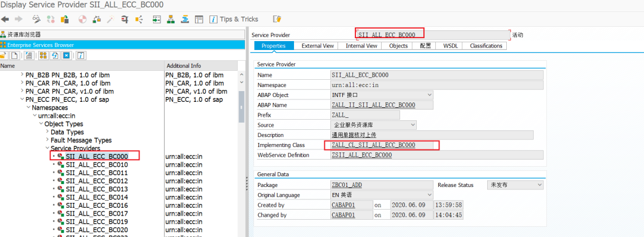Click the notepad pencil icon

(277, 19)
